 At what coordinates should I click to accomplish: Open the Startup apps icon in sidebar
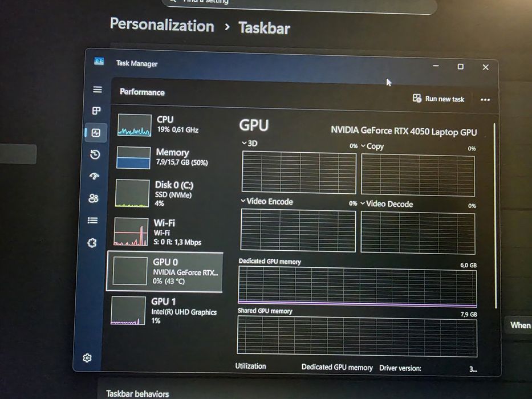pyautogui.click(x=94, y=176)
